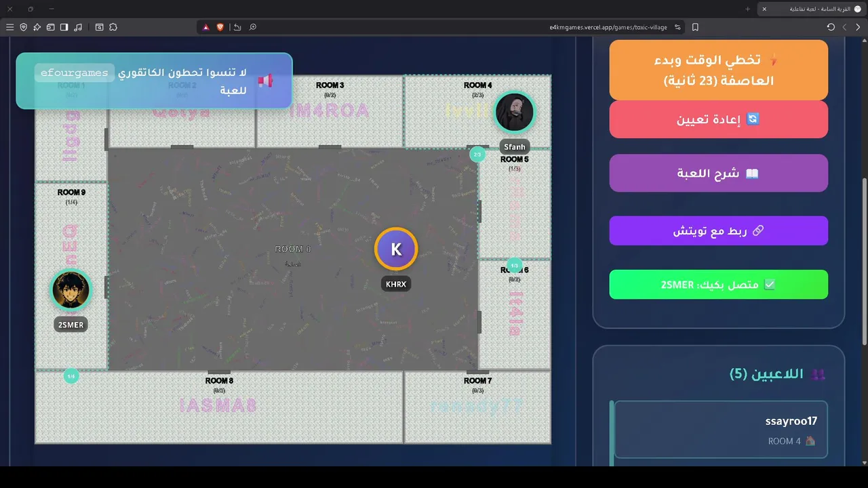Open the media music-note control

pos(78,27)
